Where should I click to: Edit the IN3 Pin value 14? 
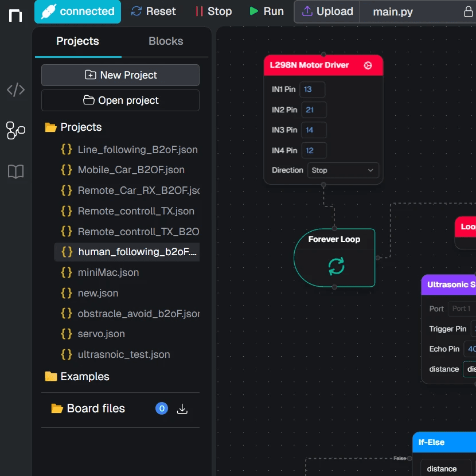[314, 130]
